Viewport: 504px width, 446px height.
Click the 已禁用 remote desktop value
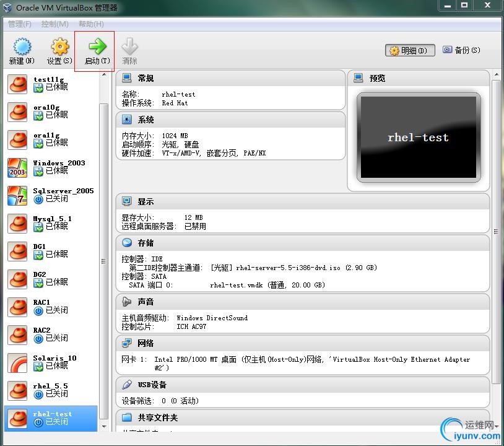[x=195, y=226]
